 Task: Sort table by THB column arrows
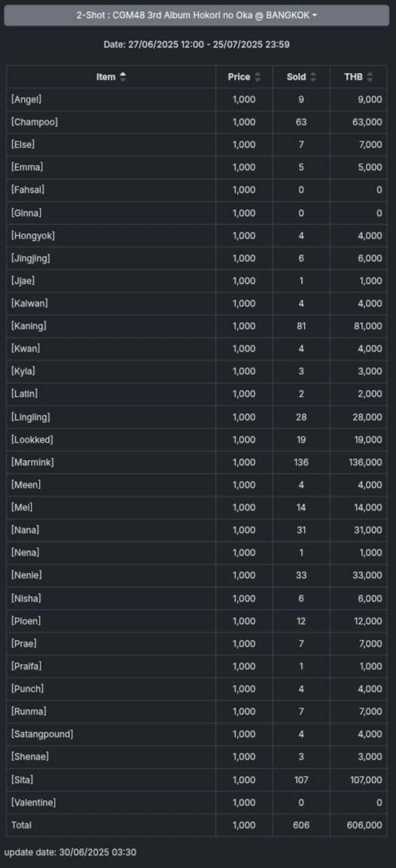[x=370, y=77]
